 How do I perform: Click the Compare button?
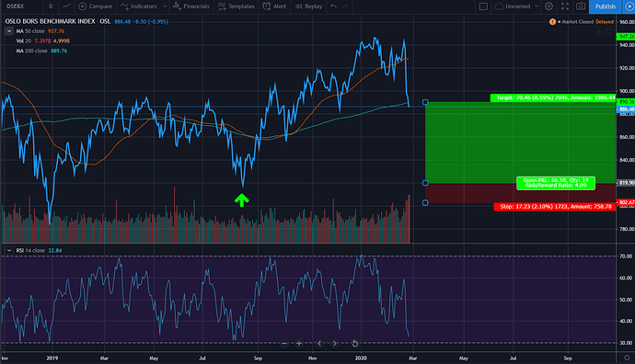(95, 6)
